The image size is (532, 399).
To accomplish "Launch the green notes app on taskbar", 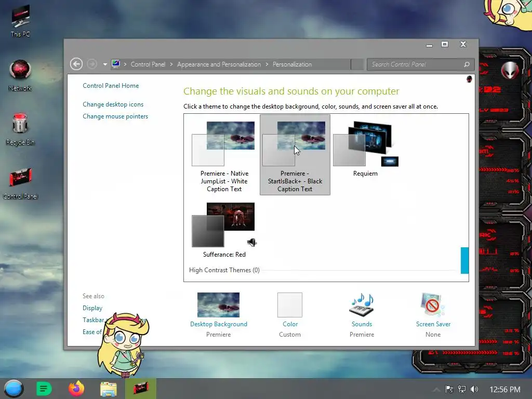I will [44, 389].
